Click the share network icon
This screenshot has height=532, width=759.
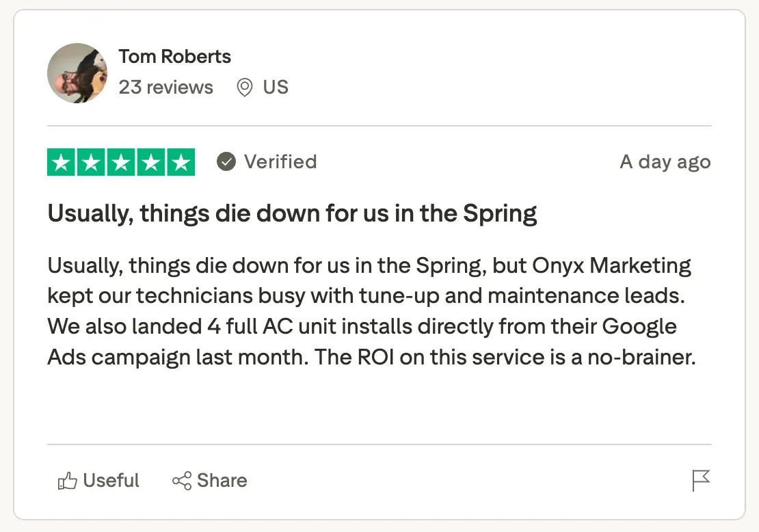[x=182, y=481]
